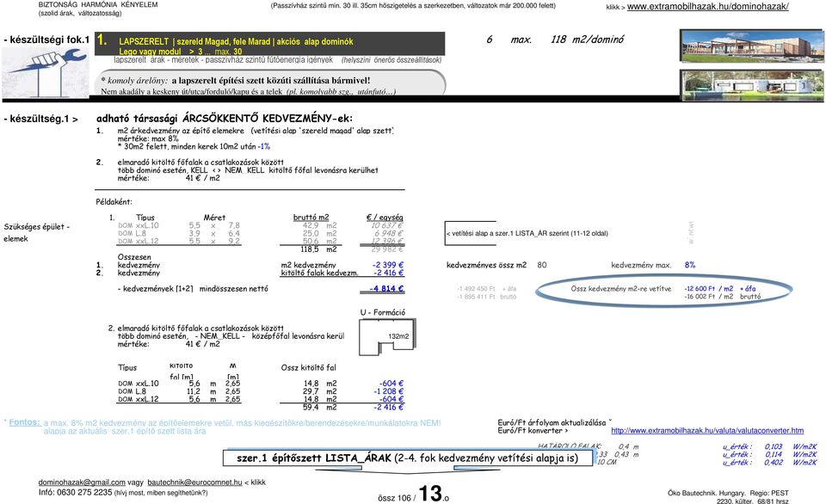Open the upper wooden house photo thumbnail
This screenshot has width=826, height=504.
pyautogui.click(x=752, y=46)
